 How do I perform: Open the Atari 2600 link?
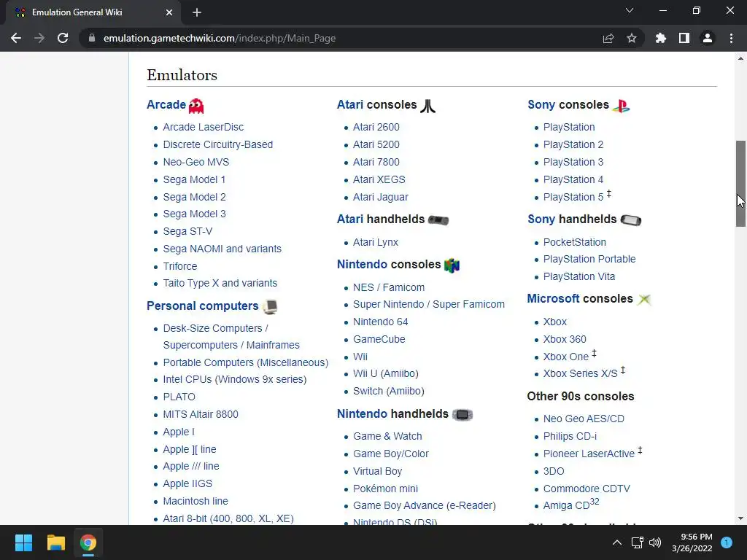tap(376, 127)
